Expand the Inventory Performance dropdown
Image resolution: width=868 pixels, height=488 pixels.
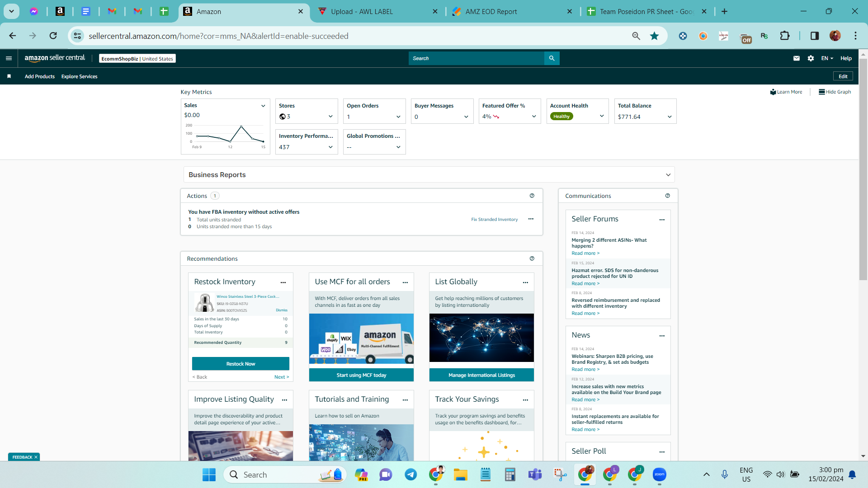(x=330, y=147)
